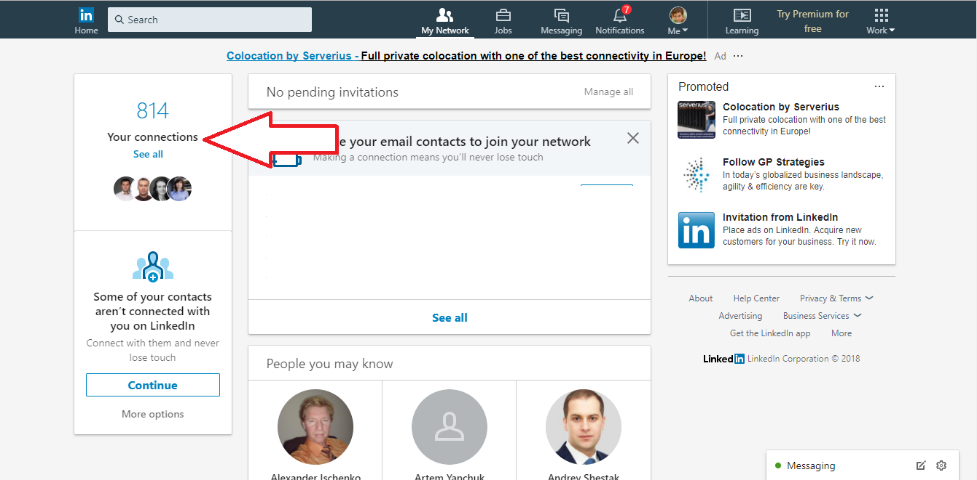Viewport: 977px width, 480px height.
Task: Click Serverius promoted thumbnail
Action: pos(697,120)
